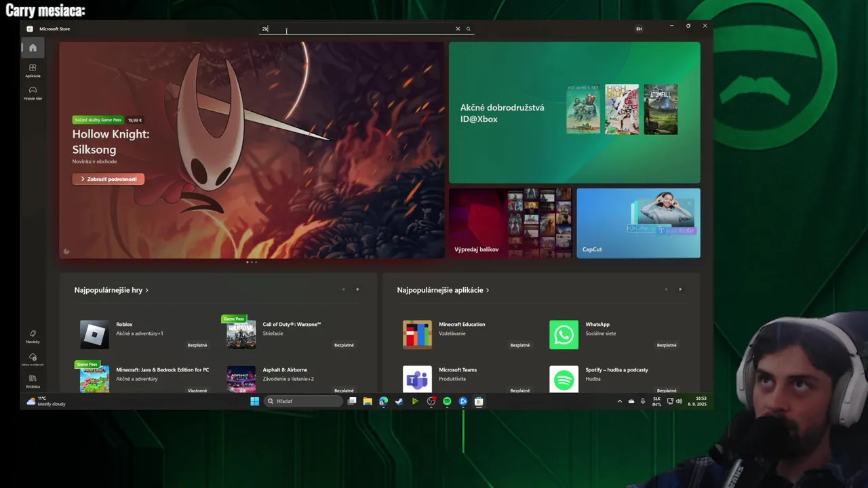Screen dimensions: 868x488
Task: Click the Microsoft Store title logo
Action: (x=30, y=28)
